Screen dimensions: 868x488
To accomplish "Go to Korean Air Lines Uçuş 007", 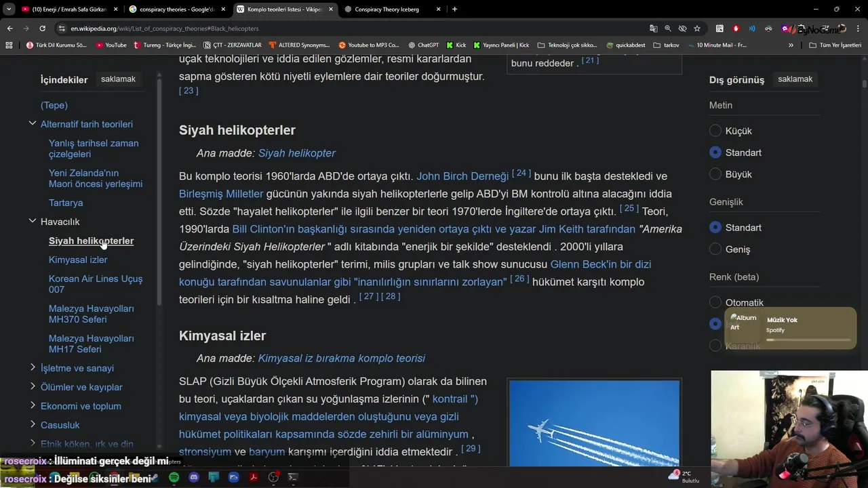I will (x=96, y=284).
